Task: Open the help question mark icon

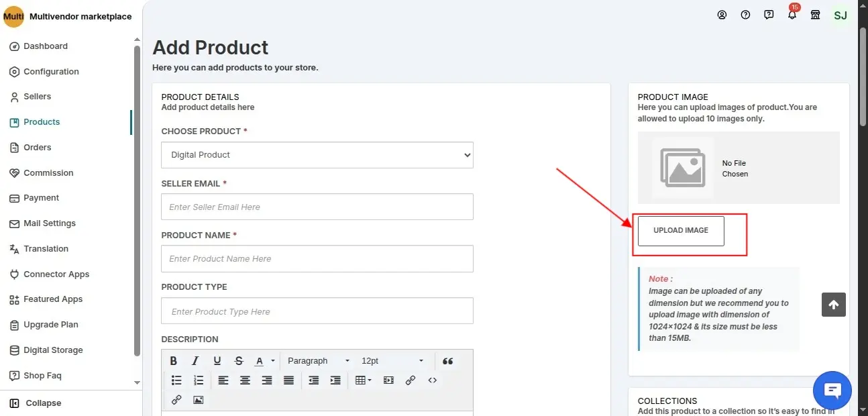Action: click(745, 15)
